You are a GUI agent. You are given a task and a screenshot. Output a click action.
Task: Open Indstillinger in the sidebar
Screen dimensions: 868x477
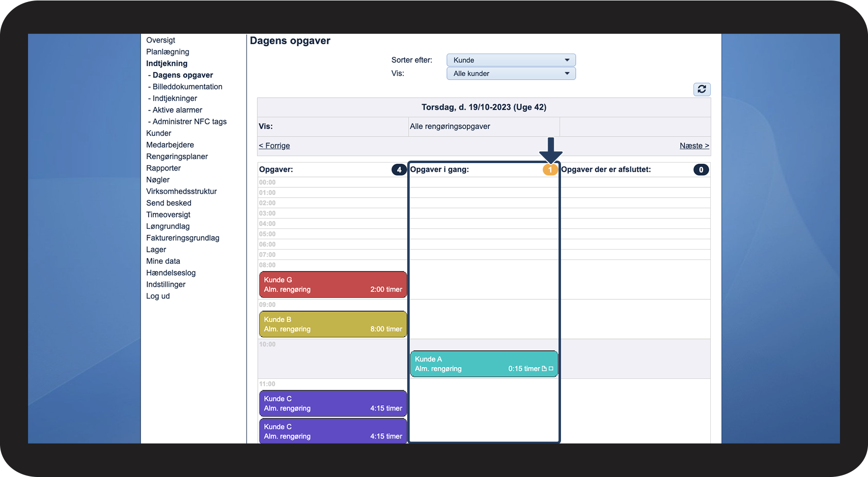point(166,284)
